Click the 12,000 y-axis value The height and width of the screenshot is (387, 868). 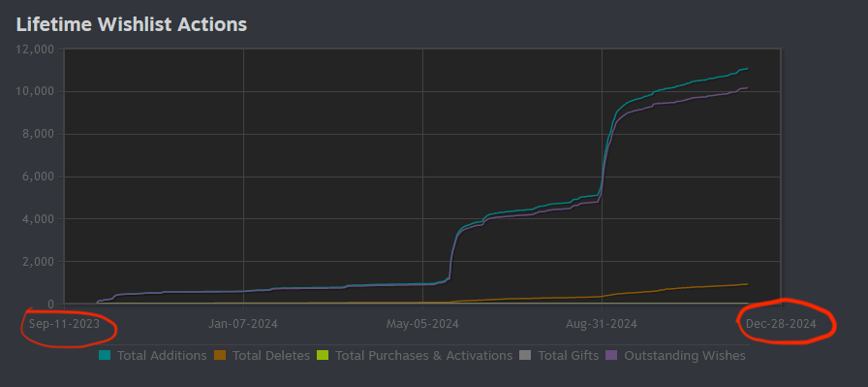pyautogui.click(x=34, y=49)
